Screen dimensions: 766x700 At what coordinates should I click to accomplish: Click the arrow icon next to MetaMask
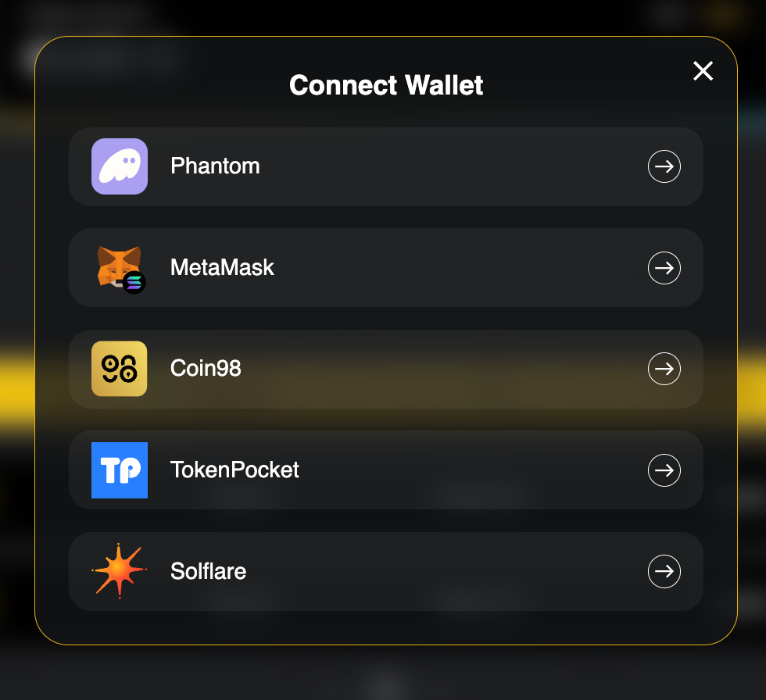[x=664, y=268]
